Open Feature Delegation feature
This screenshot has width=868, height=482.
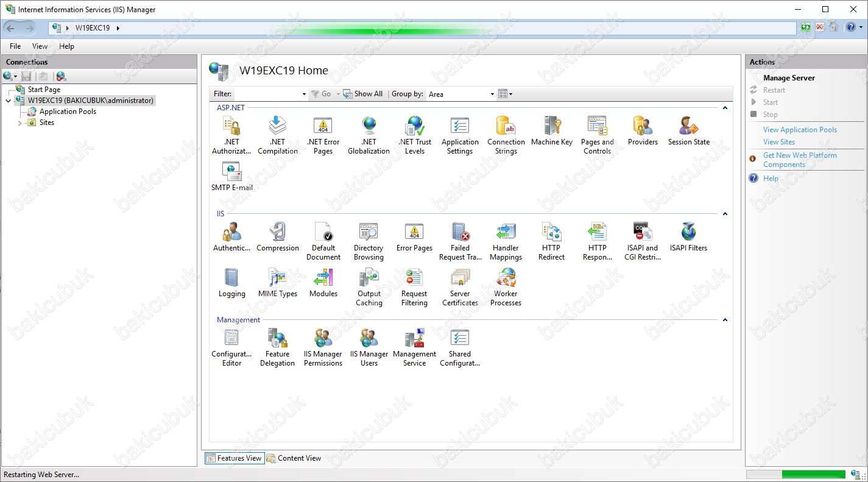[277, 347]
